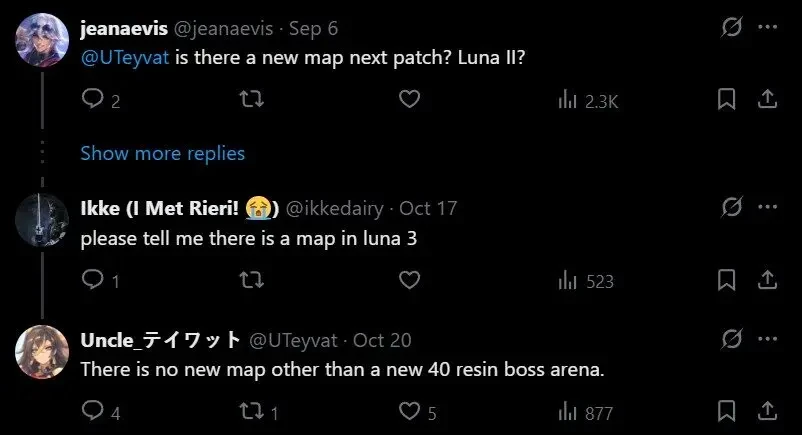This screenshot has height=435, width=802.
Task: Reply to jeanaevis's tweet
Action: pyautogui.click(x=92, y=99)
